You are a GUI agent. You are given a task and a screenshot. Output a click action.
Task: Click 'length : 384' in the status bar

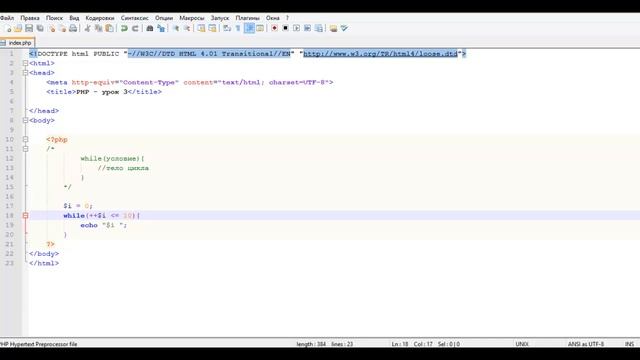[x=311, y=344]
